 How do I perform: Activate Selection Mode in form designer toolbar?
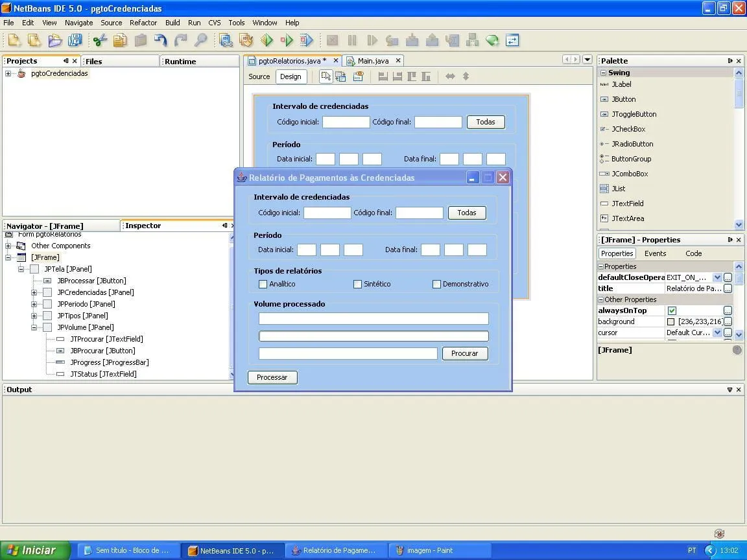coord(326,76)
